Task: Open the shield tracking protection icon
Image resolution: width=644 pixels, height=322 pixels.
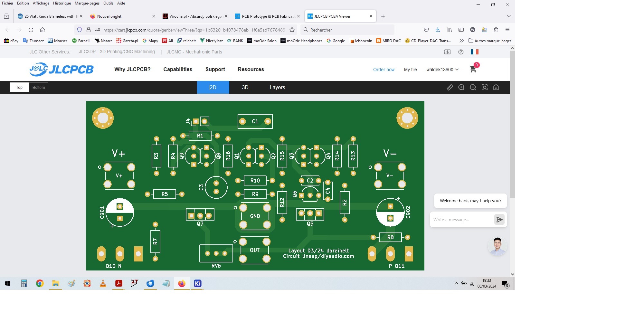Action: tap(80, 30)
